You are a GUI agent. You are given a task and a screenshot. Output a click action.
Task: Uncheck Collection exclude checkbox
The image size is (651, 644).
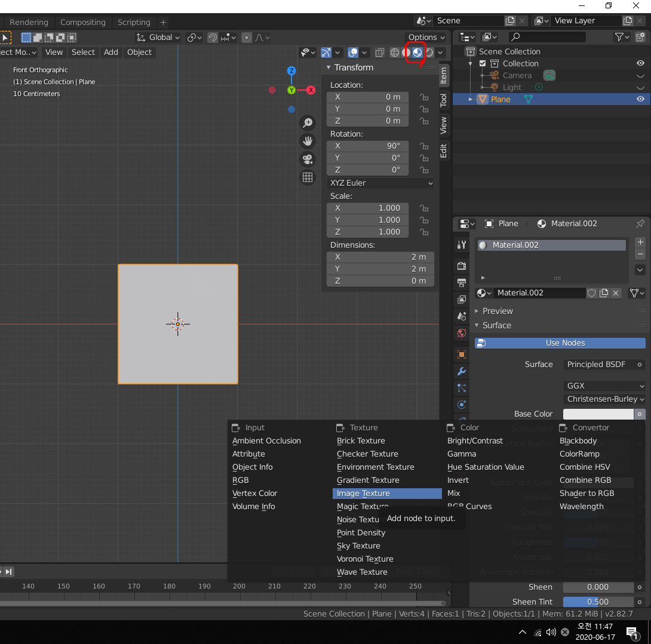(x=483, y=63)
